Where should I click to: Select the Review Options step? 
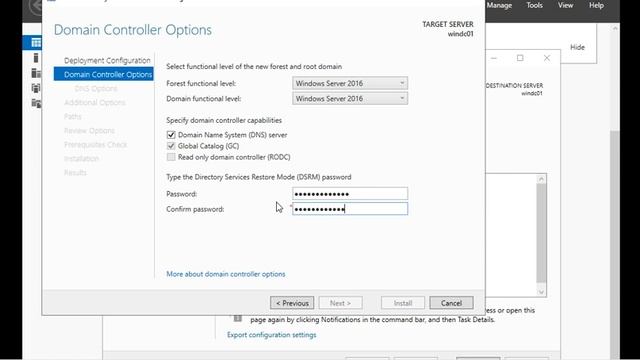click(89, 131)
